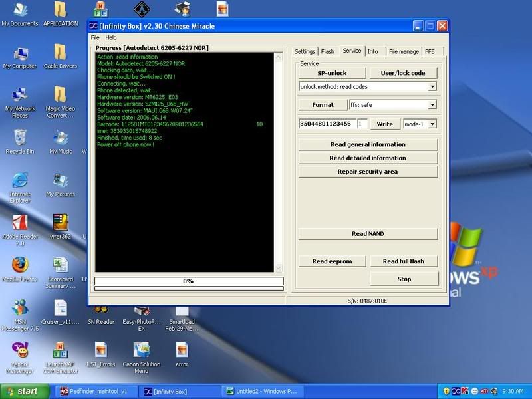Click the User/lock code button

[403, 73]
